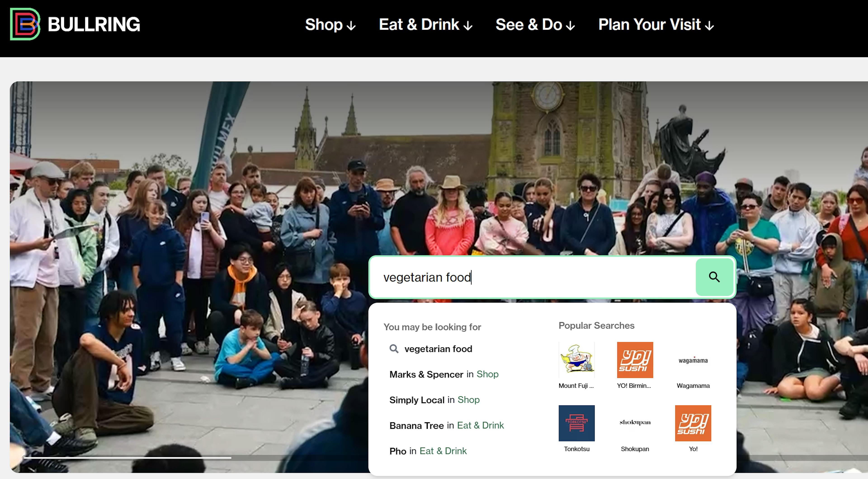Open the Plan Your Visit menu
This screenshot has width=868, height=479.
656,25
